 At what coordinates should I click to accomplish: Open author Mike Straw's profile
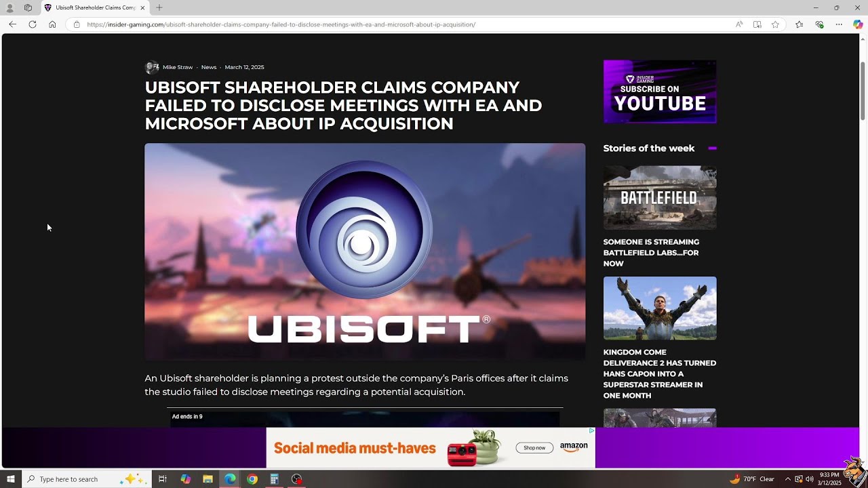coord(178,67)
